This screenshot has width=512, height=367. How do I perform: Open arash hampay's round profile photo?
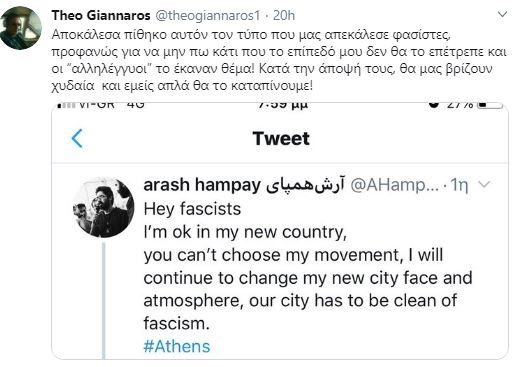coord(103,208)
